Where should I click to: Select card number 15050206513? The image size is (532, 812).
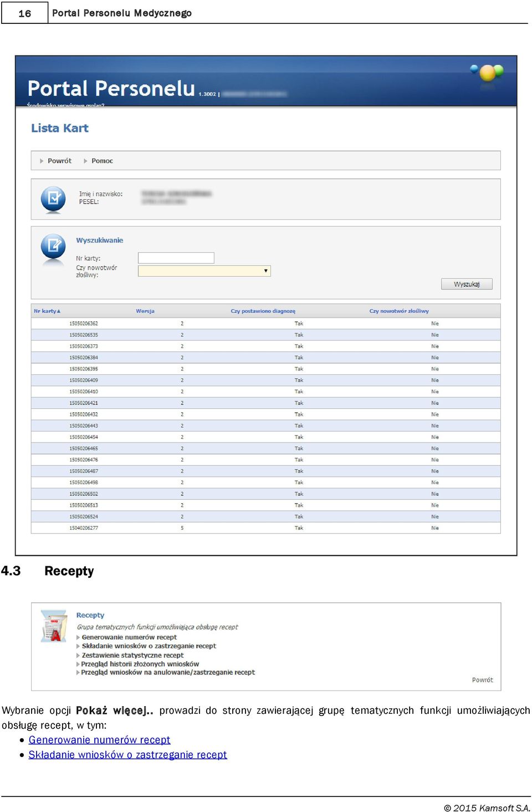point(84,505)
